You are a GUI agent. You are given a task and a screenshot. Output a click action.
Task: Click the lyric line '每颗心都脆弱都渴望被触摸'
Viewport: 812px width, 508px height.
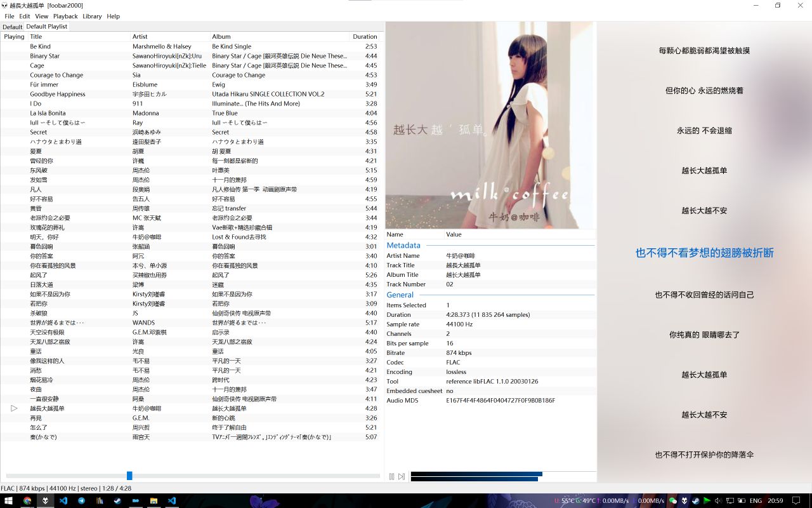[704, 50]
